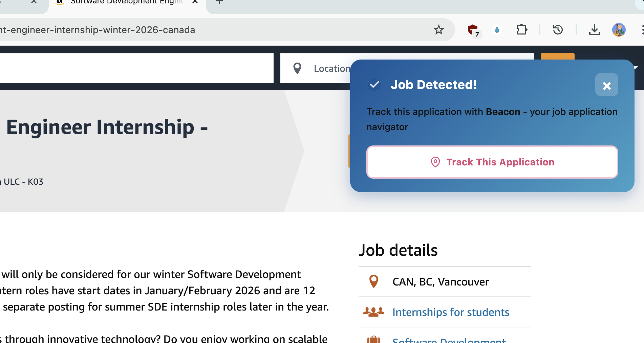Viewport: 644px width, 343px height.
Task: Close the Software Development Engineer tab
Action: (x=195, y=2)
